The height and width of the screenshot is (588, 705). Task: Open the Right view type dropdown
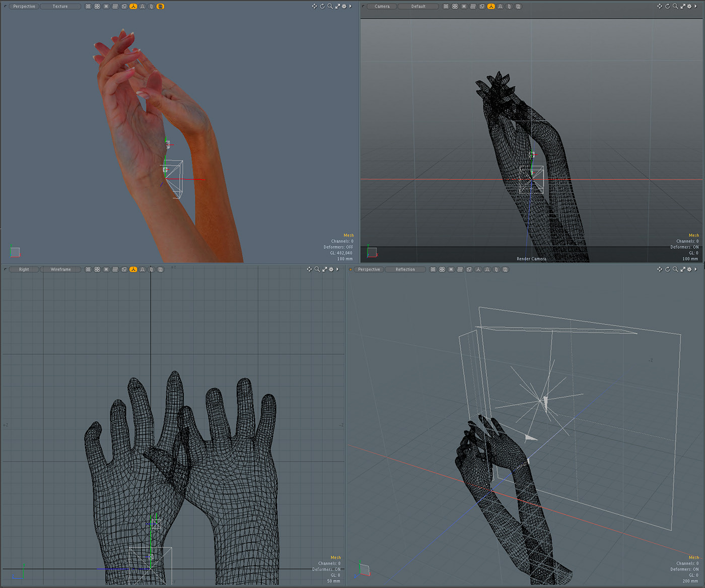[24, 270]
